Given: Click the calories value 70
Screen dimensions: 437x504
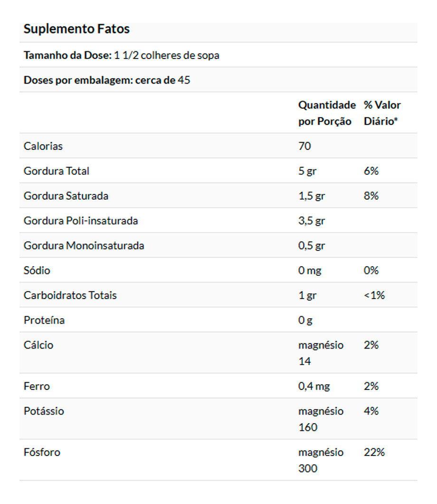Looking at the screenshot, I should pos(304,146).
